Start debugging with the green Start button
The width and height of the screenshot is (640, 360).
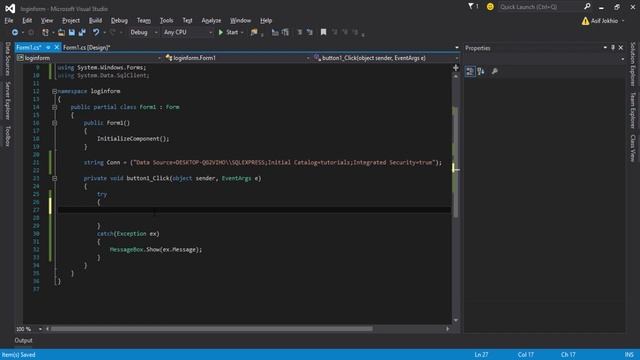[228, 32]
